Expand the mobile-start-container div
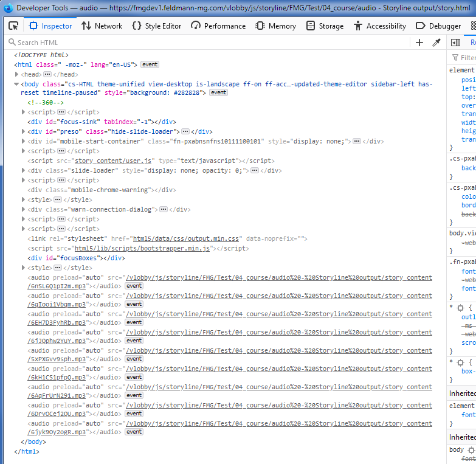476x464 pixels. click(x=24, y=141)
